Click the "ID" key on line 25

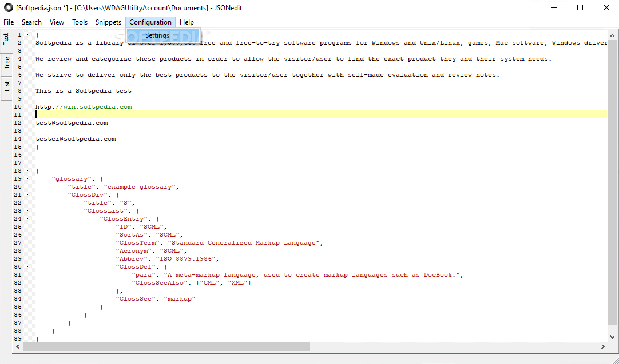click(x=125, y=227)
